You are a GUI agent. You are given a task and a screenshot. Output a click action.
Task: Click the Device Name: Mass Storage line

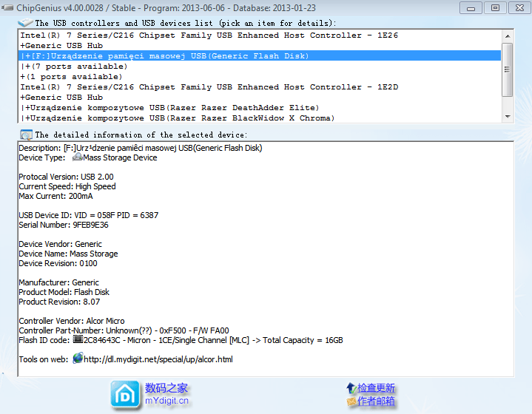pos(68,254)
